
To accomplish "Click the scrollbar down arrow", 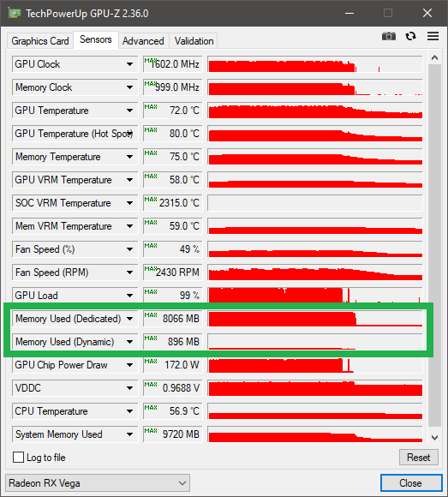I will pos(434,438).
